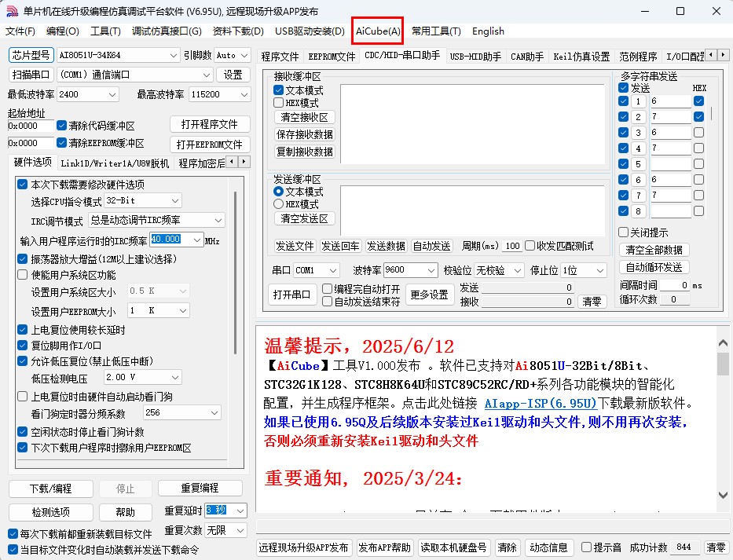Enable 使能用户系统区功能 checkbox
The width and height of the screenshot is (733, 560).
23,275
